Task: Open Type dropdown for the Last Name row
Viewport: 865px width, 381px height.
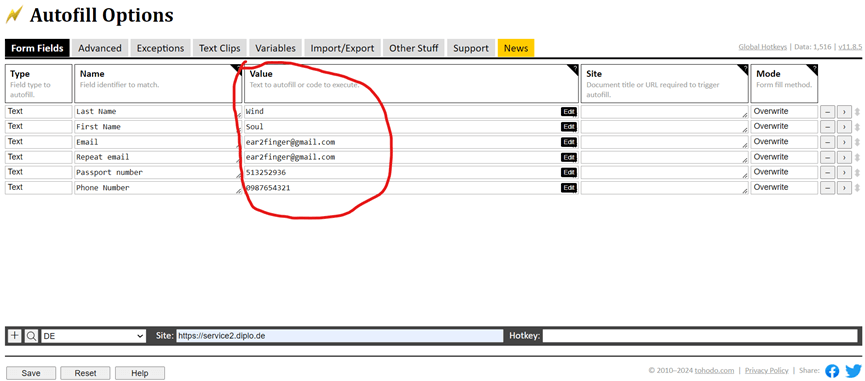Action: click(x=39, y=111)
